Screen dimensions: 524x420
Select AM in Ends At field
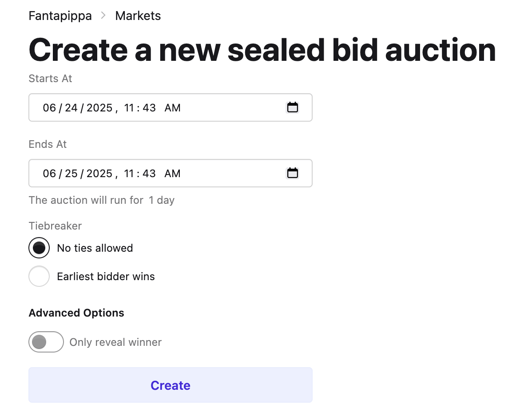[x=172, y=174]
